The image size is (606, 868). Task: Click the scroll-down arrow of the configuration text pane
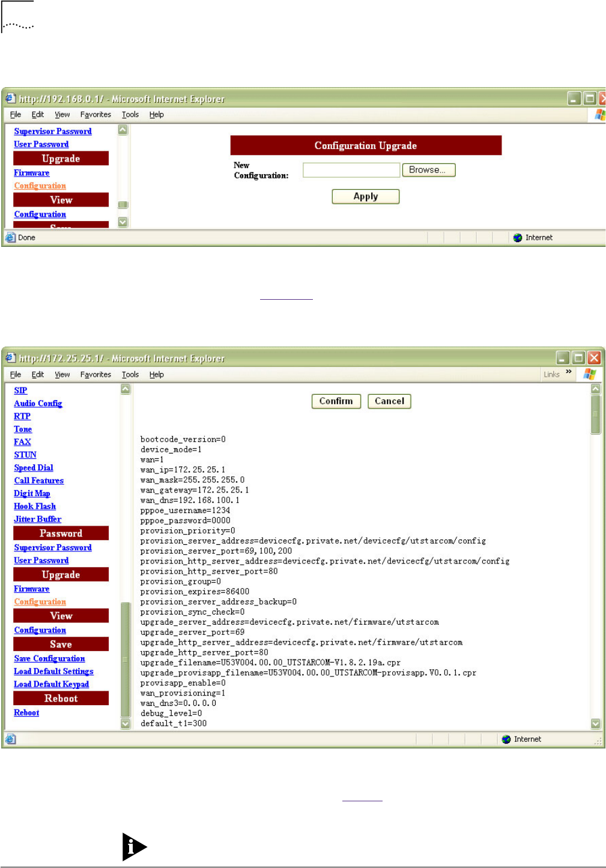(x=595, y=723)
